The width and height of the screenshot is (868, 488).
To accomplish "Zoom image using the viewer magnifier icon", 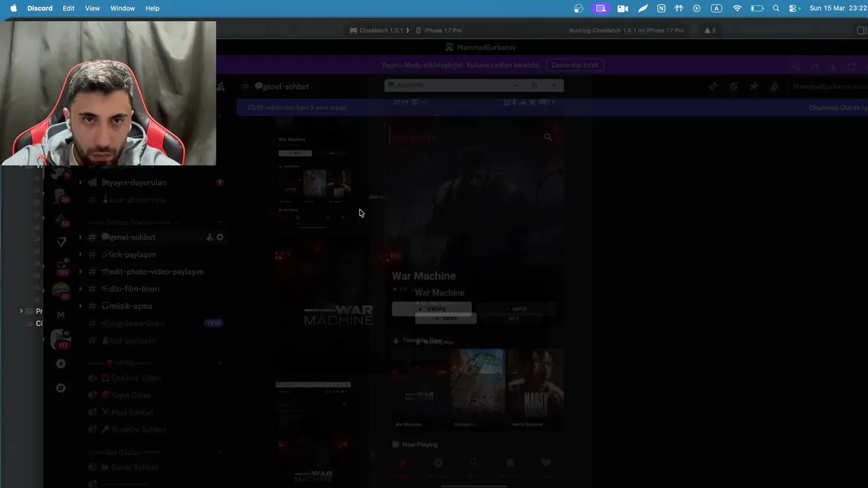I will pyautogui.click(x=796, y=66).
